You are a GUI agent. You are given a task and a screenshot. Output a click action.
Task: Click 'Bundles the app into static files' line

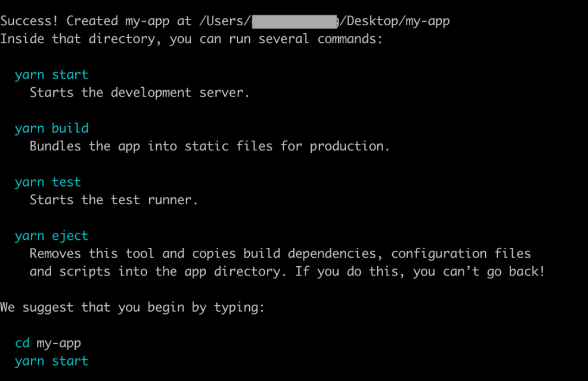[210, 146]
